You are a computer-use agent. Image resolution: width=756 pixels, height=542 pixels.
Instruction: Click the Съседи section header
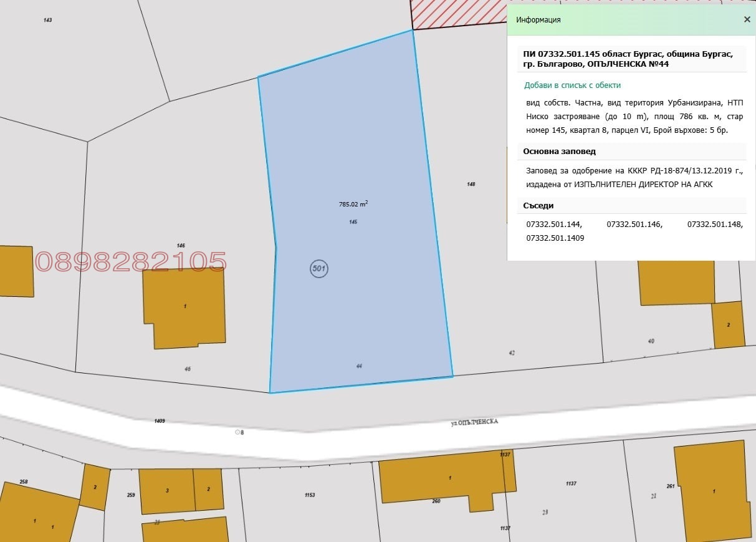click(538, 205)
